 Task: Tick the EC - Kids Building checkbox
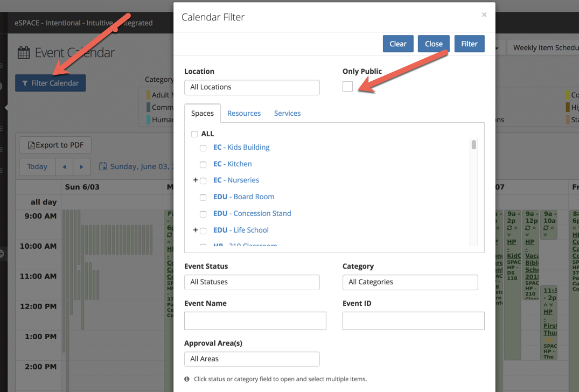coord(203,148)
